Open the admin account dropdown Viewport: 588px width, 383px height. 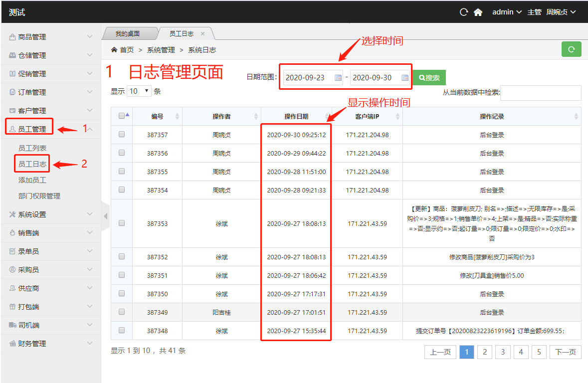[507, 12]
